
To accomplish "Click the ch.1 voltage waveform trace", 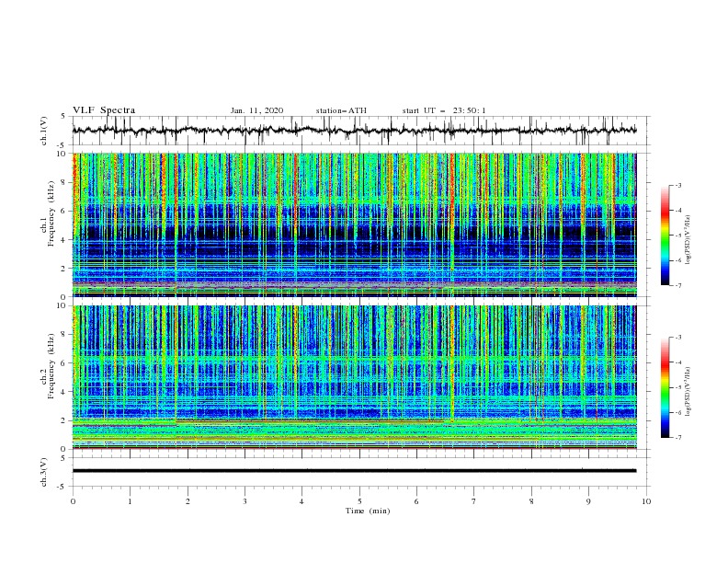I will coord(354,131).
